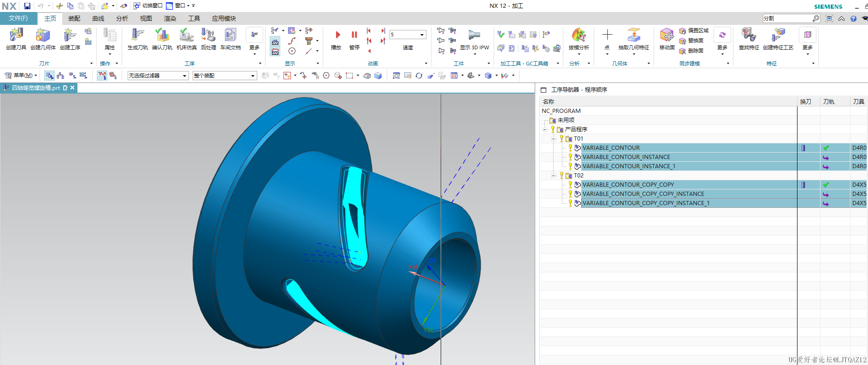The height and width of the screenshot is (365, 868).
Task: Open the 整个装配 selection scope dropdown
Action: click(225, 76)
